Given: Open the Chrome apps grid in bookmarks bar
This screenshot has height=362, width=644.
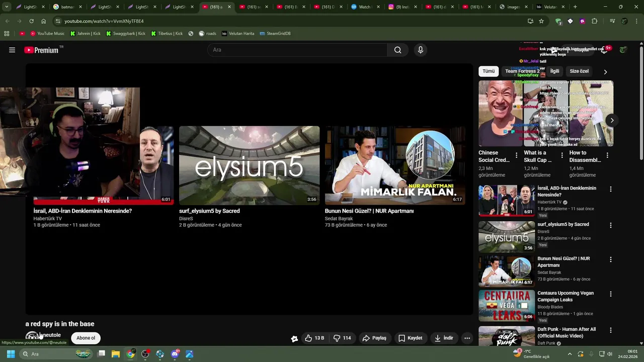Looking at the screenshot, I should pos(7,33).
